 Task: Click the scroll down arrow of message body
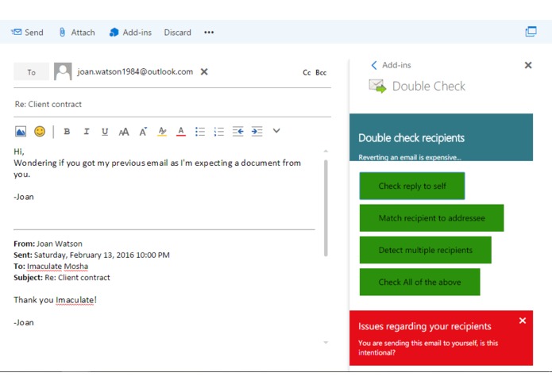(326, 343)
